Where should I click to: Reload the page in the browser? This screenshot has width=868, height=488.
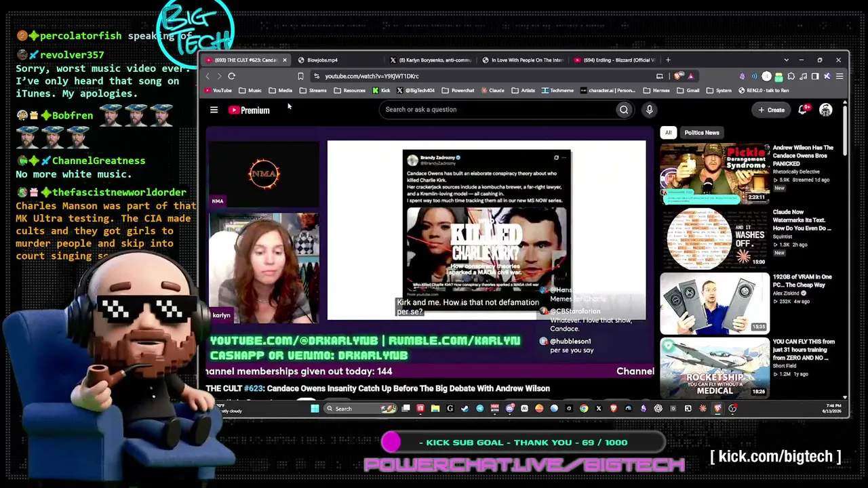(231, 76)
